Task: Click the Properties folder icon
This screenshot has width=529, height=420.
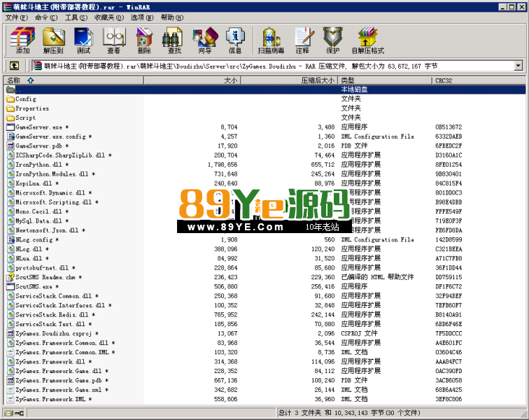Action: point(10,108)
